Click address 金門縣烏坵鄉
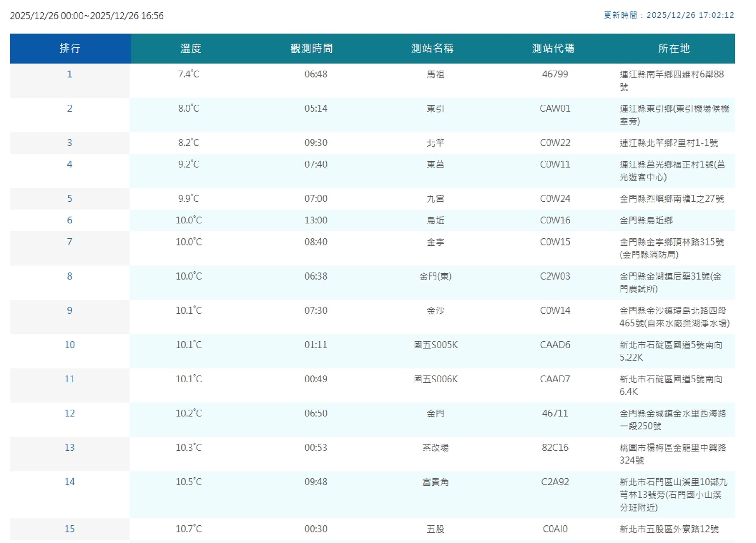Screen dimensions: 756x543 646,221
